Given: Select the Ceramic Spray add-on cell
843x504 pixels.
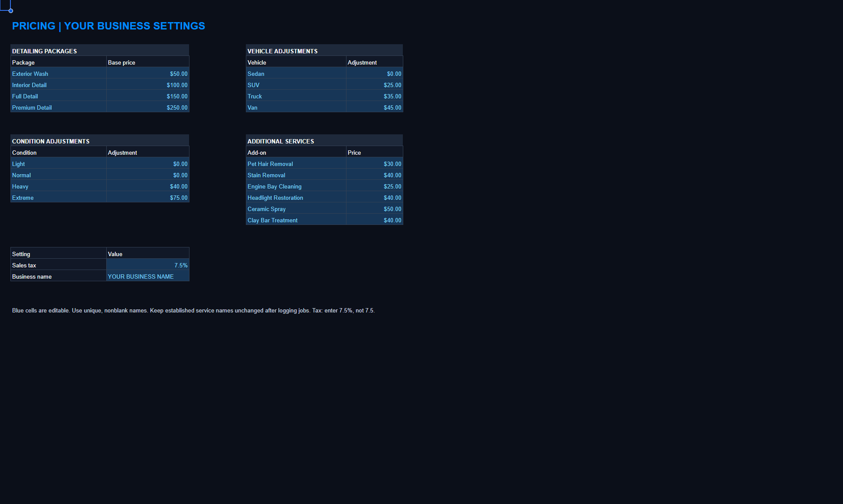Looking at the screenshot, I should pos(296,209).
